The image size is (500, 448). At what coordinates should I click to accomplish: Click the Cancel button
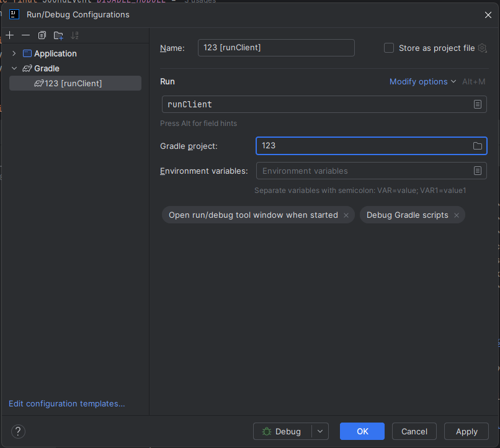(x=414, y=431)
